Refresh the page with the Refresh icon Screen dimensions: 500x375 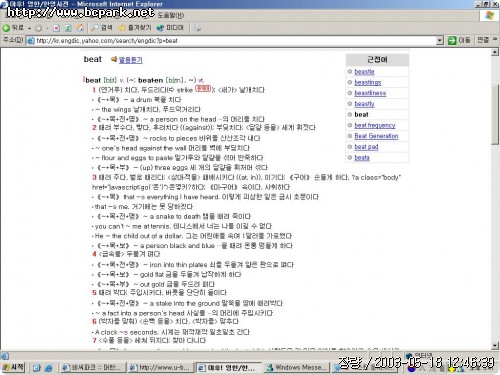(x=68, y=28)
